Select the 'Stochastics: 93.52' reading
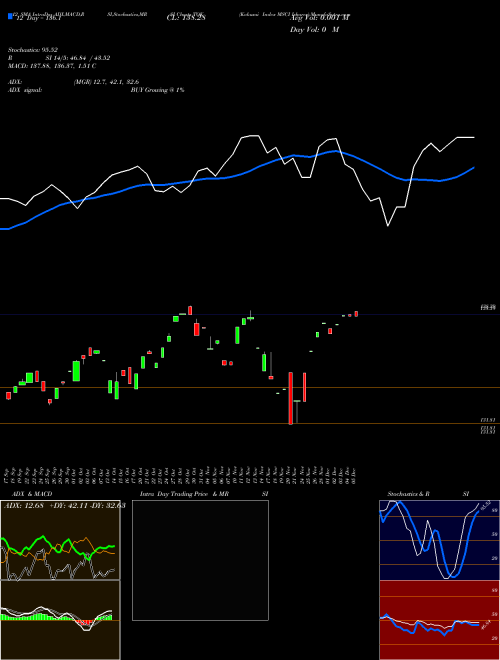 point(33,50)
